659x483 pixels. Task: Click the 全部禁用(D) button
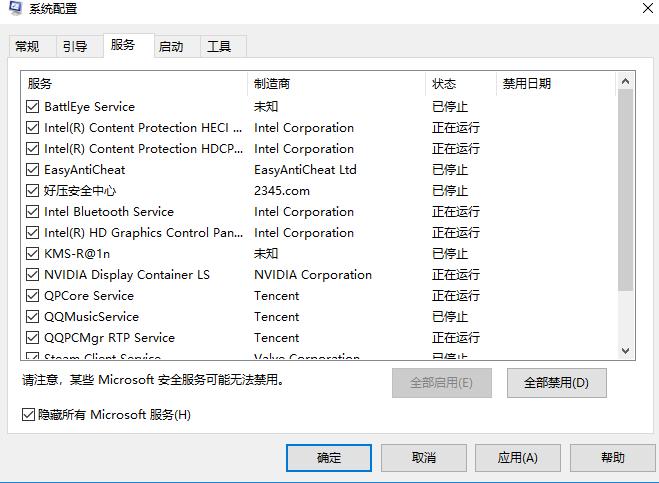556,382
